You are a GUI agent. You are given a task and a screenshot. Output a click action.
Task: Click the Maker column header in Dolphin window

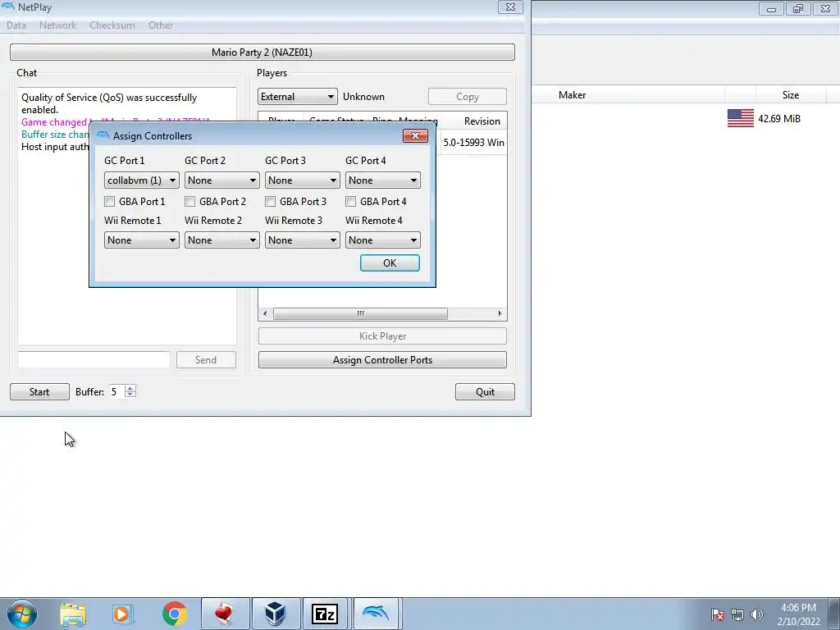coord(572,95)
